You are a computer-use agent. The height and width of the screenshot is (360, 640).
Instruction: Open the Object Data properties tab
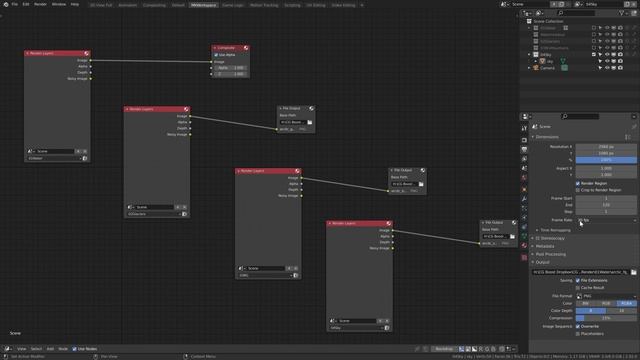coord(524,236)
